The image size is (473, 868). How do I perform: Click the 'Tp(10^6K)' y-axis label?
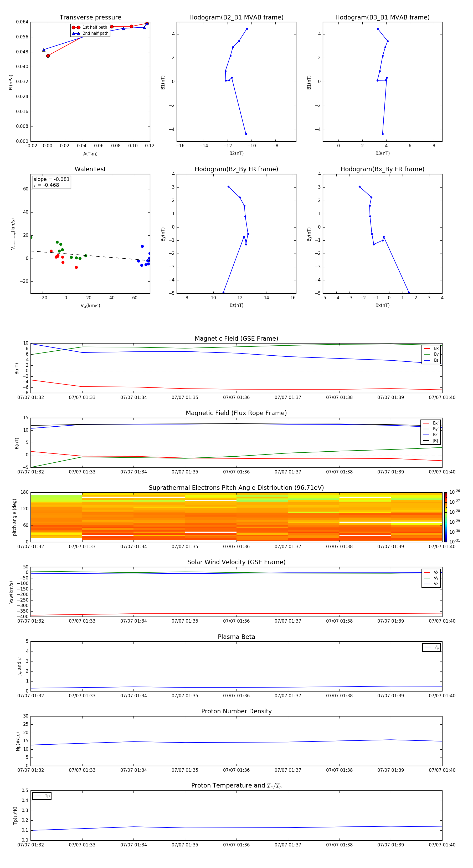point(15,815)
